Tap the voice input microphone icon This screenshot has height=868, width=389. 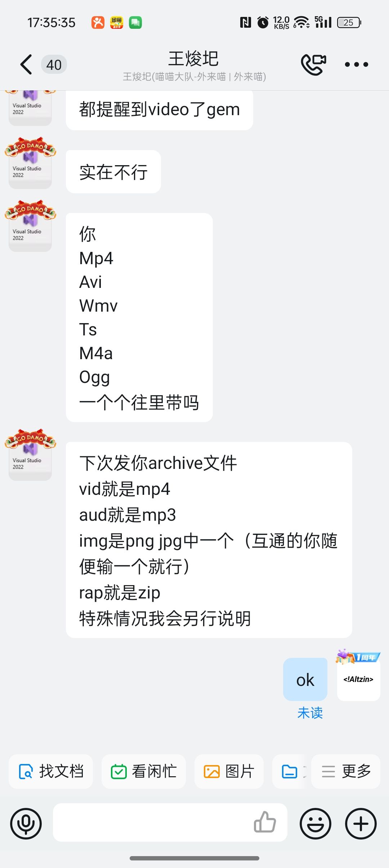pos(26,824)
